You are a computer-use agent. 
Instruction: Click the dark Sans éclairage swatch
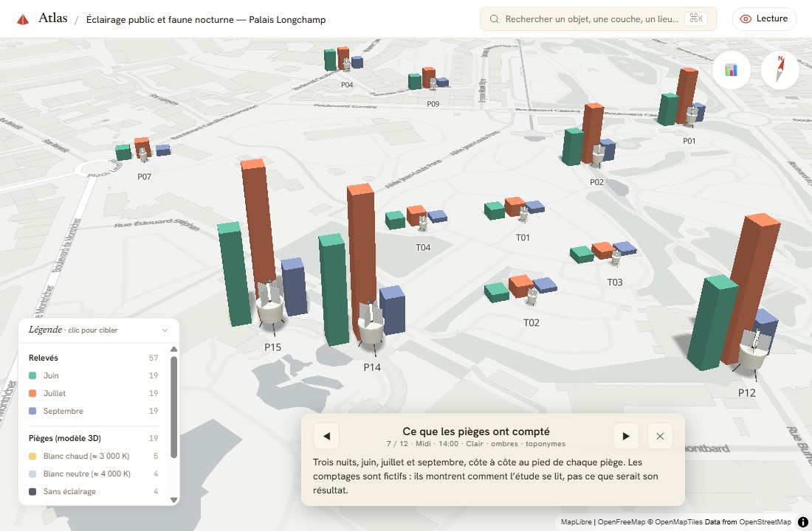pyautogui.click(x=32, y=491)
